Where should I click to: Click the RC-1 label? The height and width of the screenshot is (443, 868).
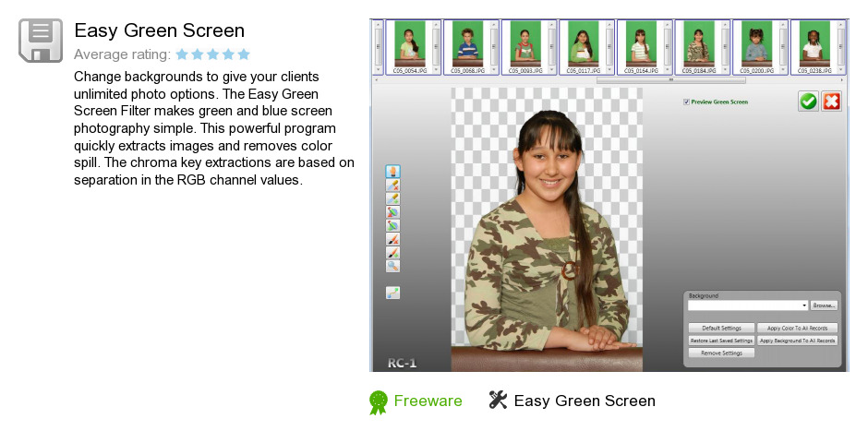pos(402,364)
